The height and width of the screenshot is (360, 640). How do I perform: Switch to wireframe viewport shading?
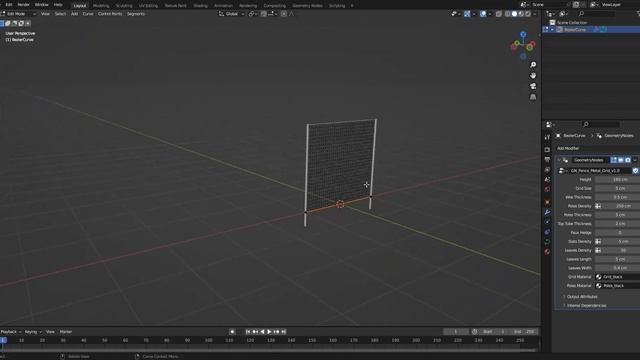(x=507, y=14)
